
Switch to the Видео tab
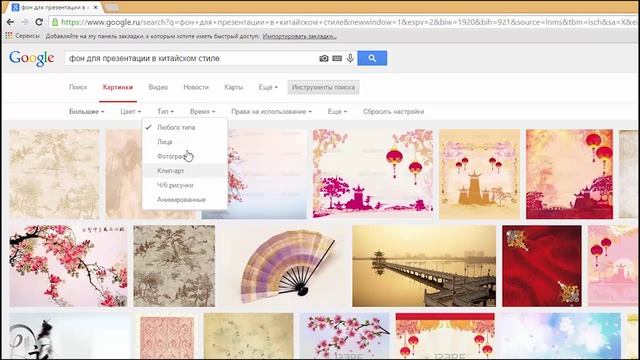pyautogui.click(x=158, y=87)
